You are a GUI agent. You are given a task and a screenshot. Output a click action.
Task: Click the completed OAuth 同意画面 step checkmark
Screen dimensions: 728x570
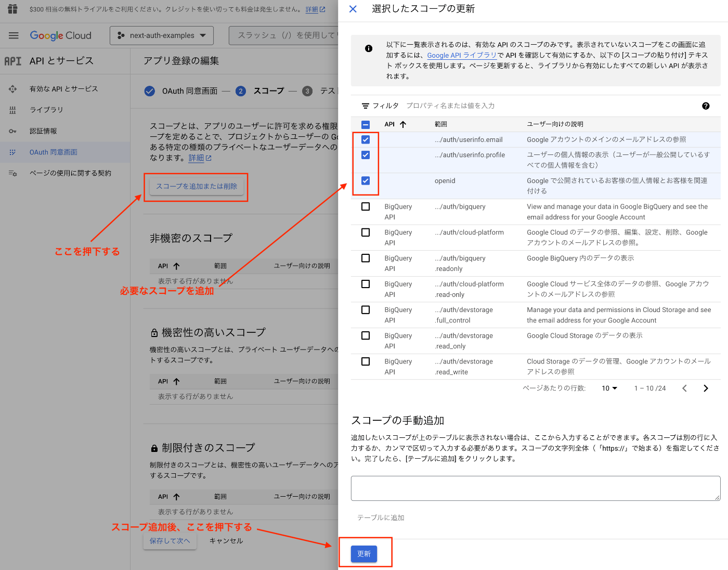[x=150, y=91]
